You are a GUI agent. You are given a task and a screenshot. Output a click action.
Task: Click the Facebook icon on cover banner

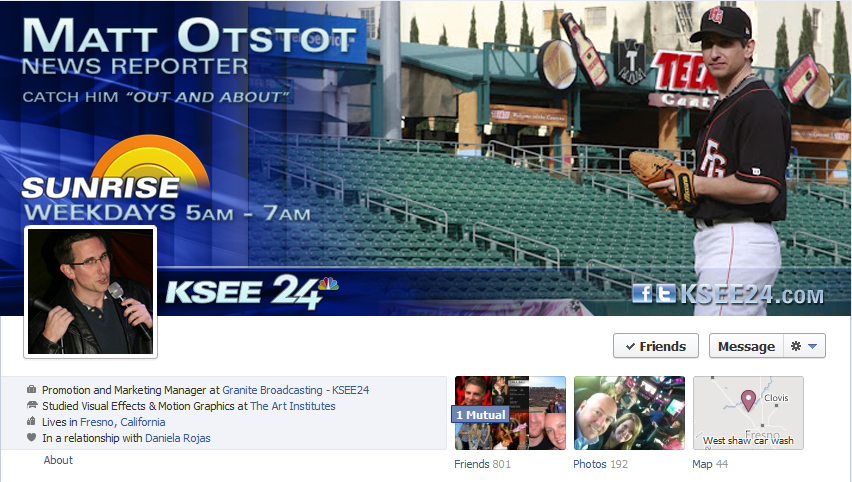pyautogui.click(x=642, y=293)
